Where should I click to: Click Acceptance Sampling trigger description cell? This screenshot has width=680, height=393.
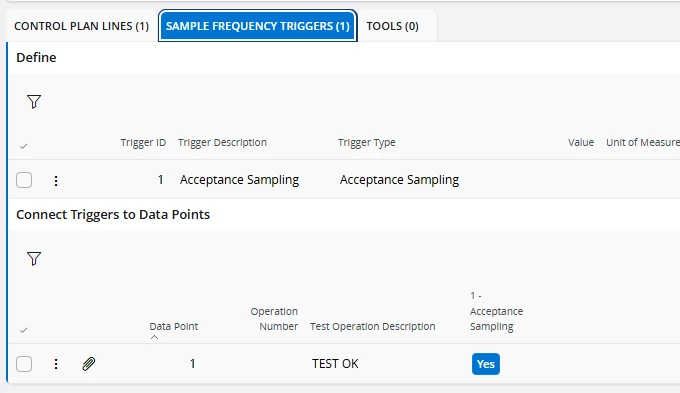239,180
